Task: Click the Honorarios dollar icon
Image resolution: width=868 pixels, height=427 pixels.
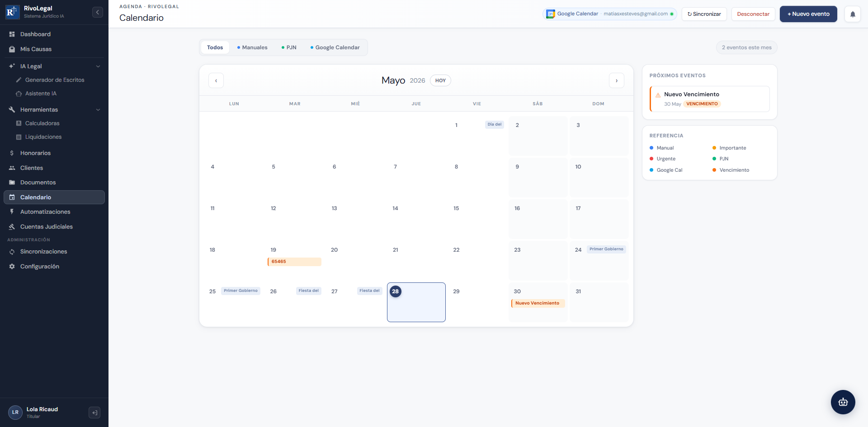Action: pyautogui.click(x=12, y=153)
